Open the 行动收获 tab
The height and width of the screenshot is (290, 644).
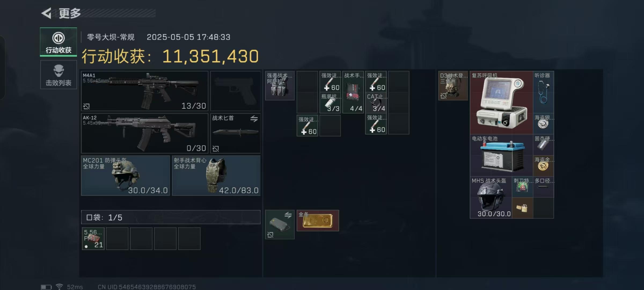[x=58, y=42]
